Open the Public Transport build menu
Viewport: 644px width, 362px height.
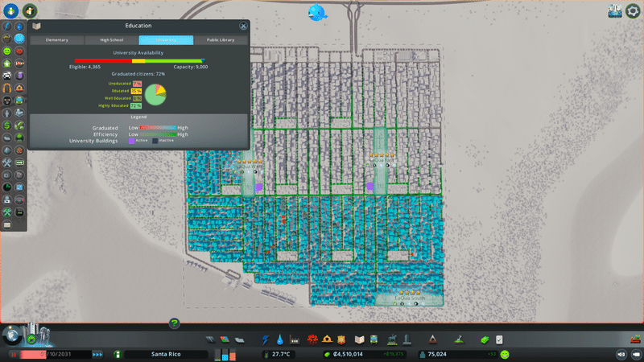[374, 339]
